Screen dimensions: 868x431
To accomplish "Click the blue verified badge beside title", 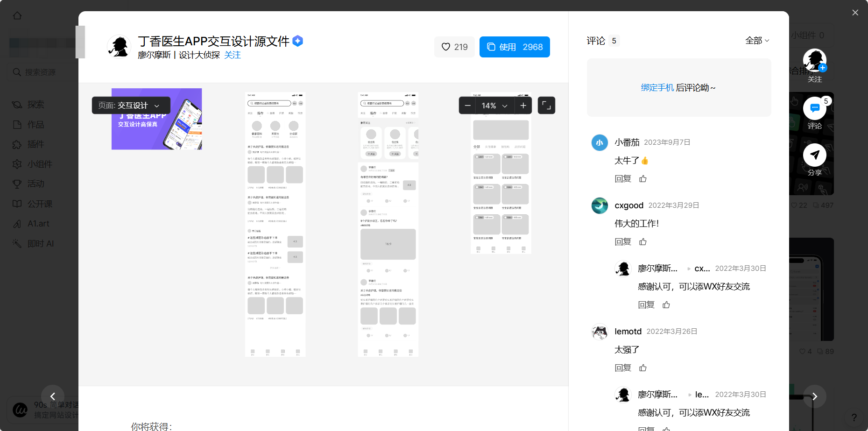I will coord(297,41).
